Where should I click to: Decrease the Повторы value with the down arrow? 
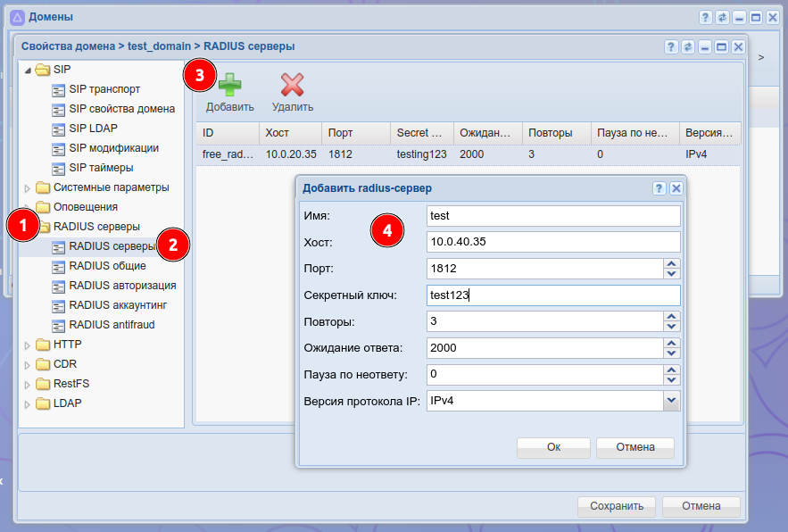click(x=672, y=327)
